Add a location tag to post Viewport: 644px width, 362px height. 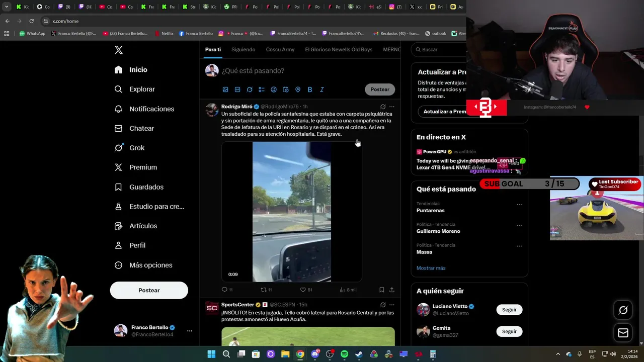[x=298, y=89]
